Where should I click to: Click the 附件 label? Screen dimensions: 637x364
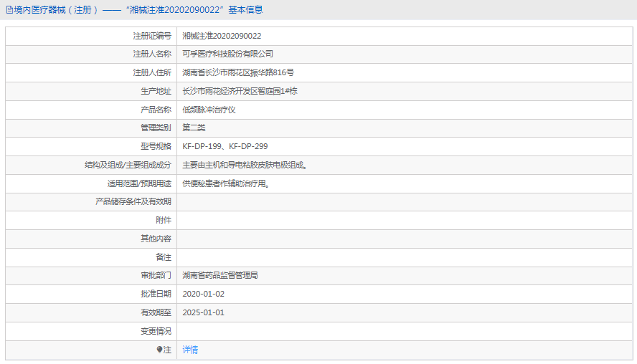164,220
